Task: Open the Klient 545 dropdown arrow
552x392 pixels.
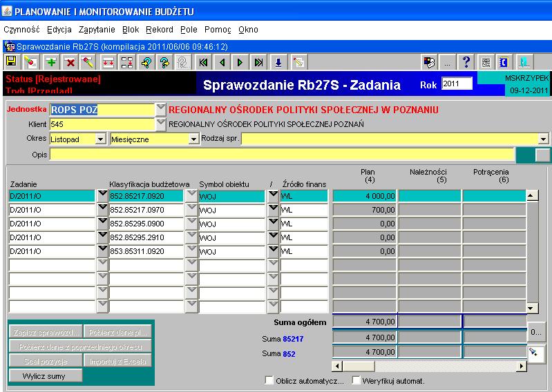Action: (160, 124)
